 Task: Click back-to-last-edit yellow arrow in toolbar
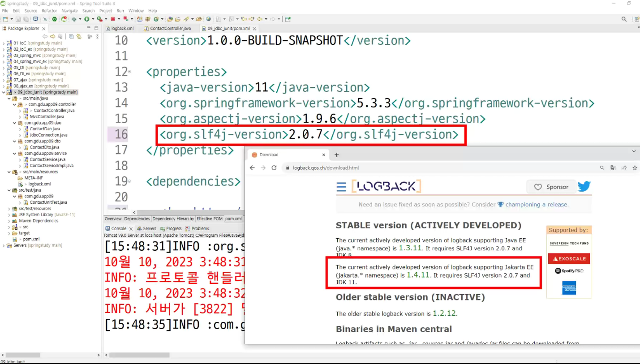[244, 19]
